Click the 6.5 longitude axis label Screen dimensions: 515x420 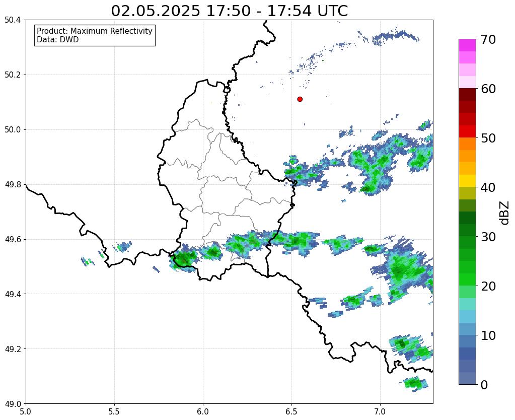(x=291, y=411)
